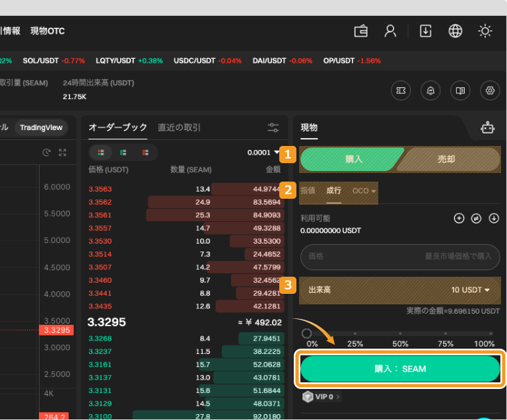Select the 現物 trading tab
The image size is (507, 420).
tap(309, 127)
